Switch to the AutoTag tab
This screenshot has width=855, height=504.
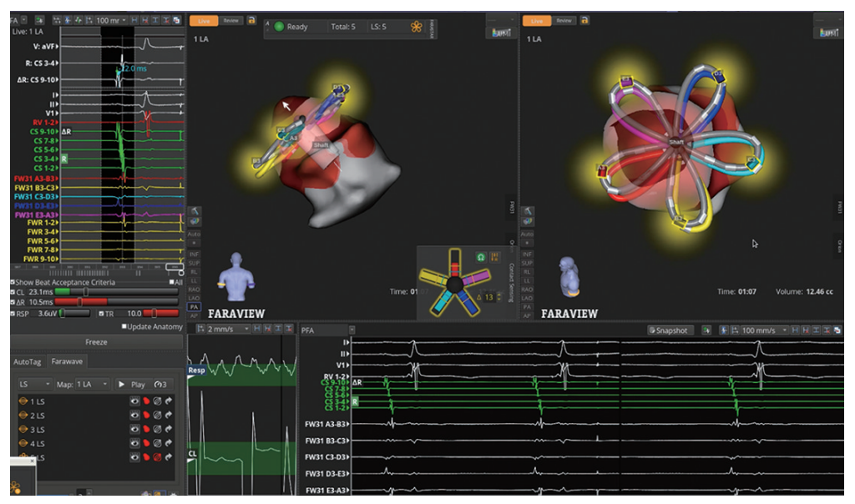pyautogui.click(x=28, y=362)
